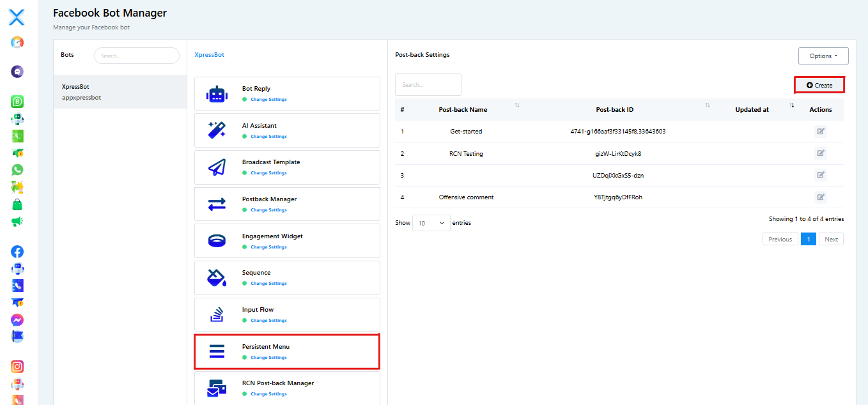Open the Options dropdown

(823, 56)
